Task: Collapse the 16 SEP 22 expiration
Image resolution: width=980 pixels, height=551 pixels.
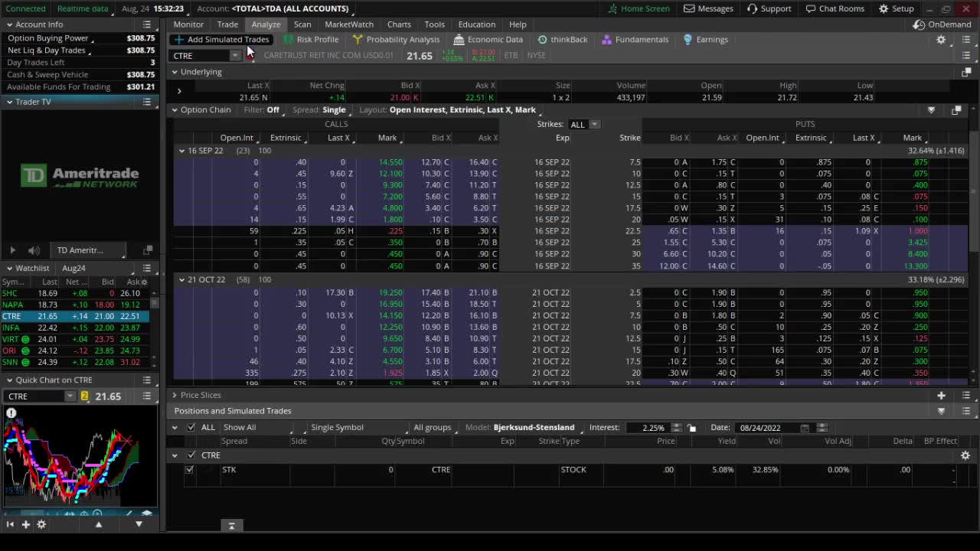Action: coord(181,151)
